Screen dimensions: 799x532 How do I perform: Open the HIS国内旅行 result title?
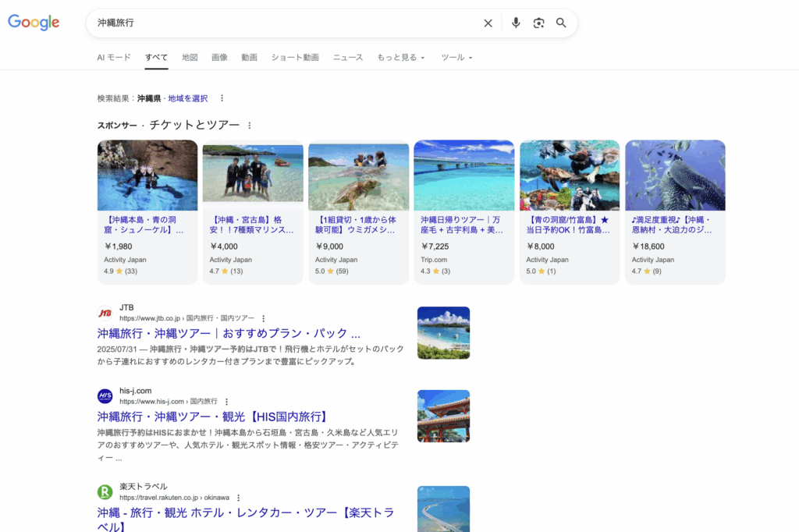tap(212, 417)
